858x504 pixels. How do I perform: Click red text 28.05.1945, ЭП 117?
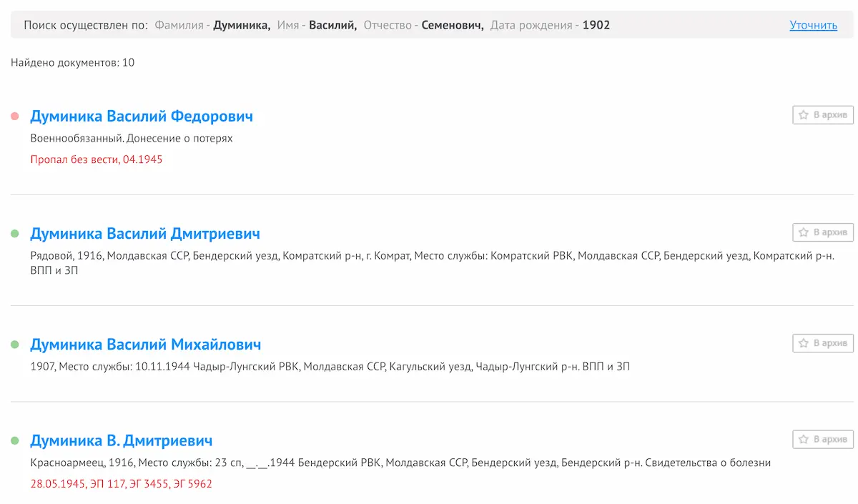(x=121, y=484)
